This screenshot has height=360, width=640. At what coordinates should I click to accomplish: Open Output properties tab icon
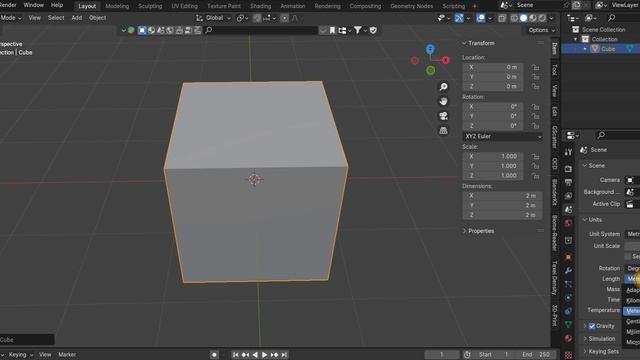pyautogui.click(x=568, y=182)
